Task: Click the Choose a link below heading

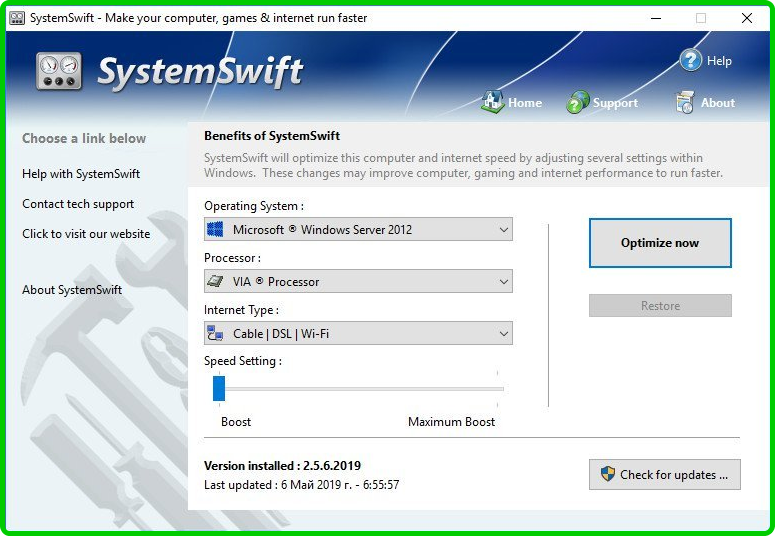Action: point(84,138)
